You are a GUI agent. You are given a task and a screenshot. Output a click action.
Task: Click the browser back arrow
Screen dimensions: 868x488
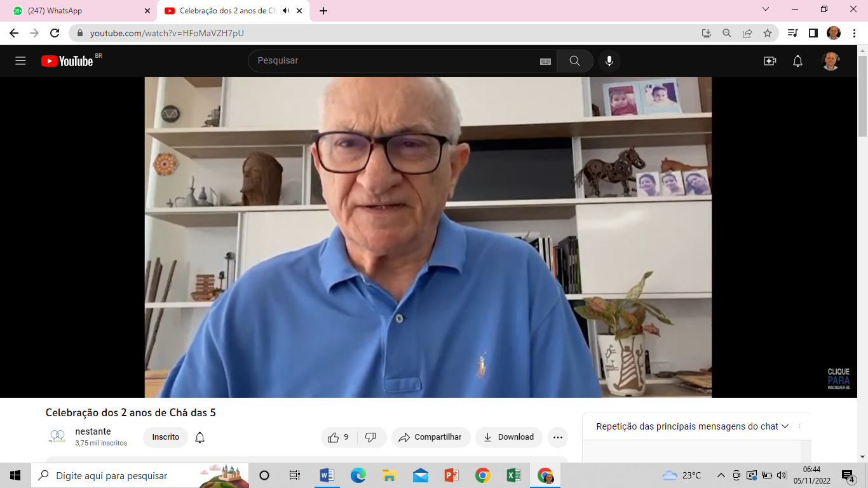click(x=14, y=33)
